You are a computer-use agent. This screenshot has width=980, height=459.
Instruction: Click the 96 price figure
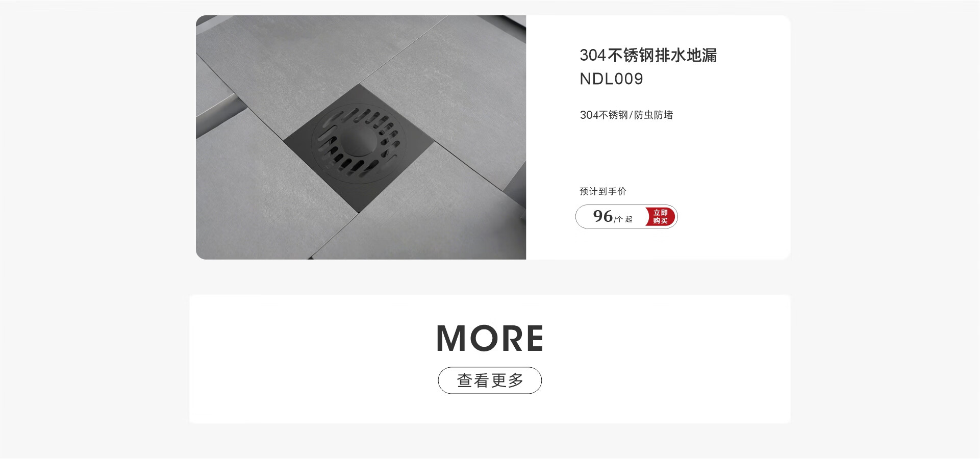[602, 216]
